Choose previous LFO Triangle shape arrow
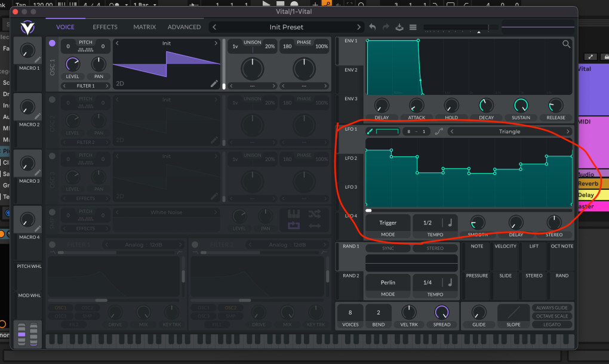 [452, 131]
